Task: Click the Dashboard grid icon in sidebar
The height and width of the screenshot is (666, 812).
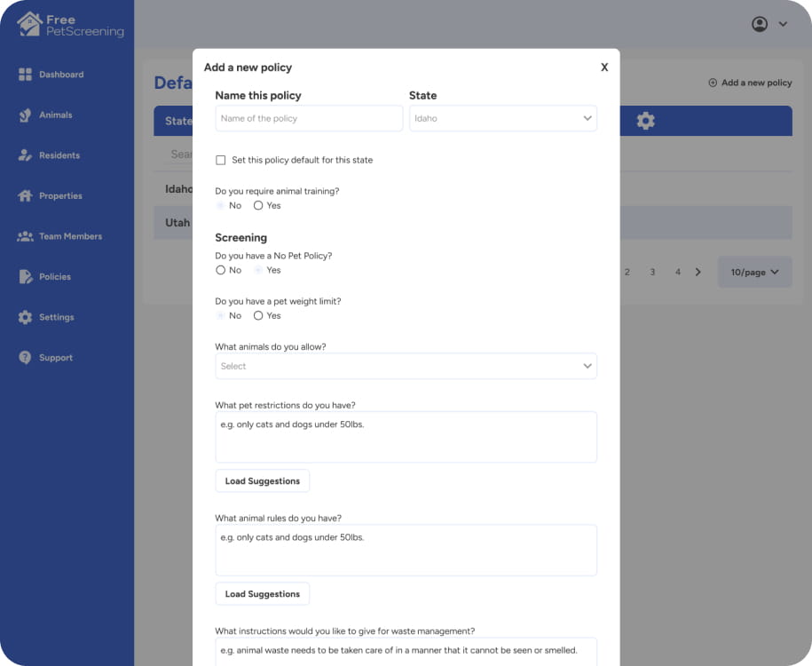Action: click(x=25, y=75)
